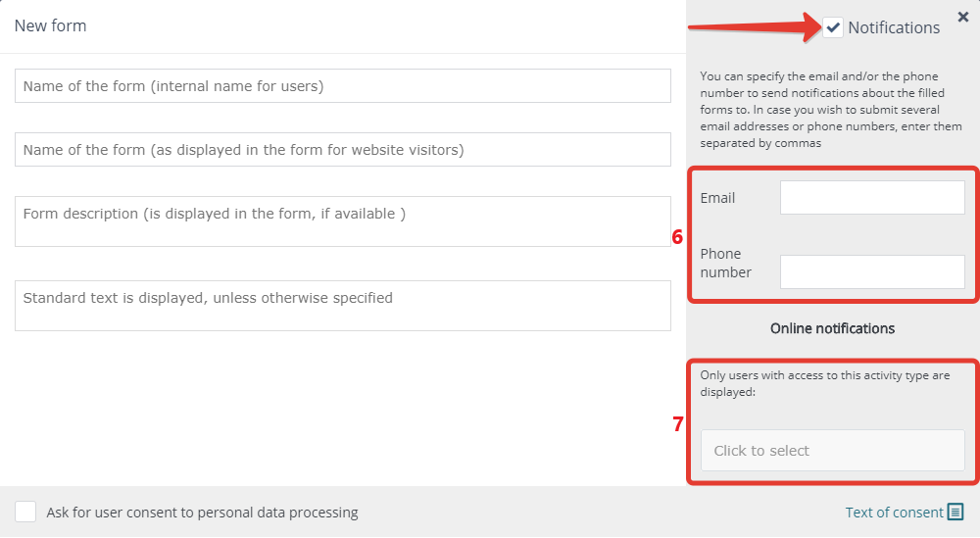Image resolution: width=980 pixels, height=538 pixels.
Task: Click the New form title
Action: tap(51, 25)
